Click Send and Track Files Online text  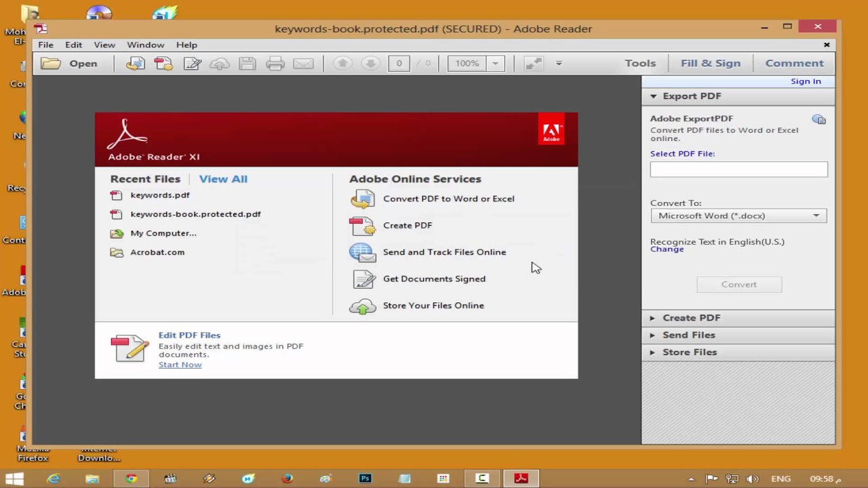(444, 252)
